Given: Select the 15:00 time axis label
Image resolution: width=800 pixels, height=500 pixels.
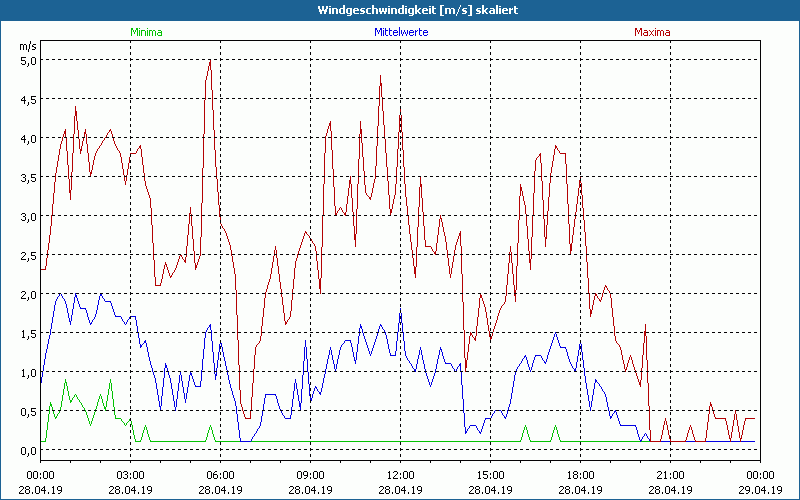Looking at the screenshot, I should tap(490, 474).
